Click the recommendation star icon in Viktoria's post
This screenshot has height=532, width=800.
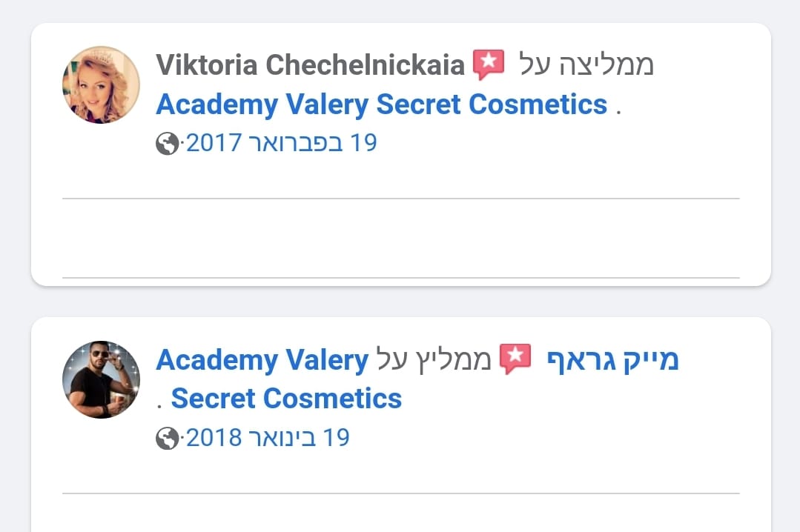[488, 65]
